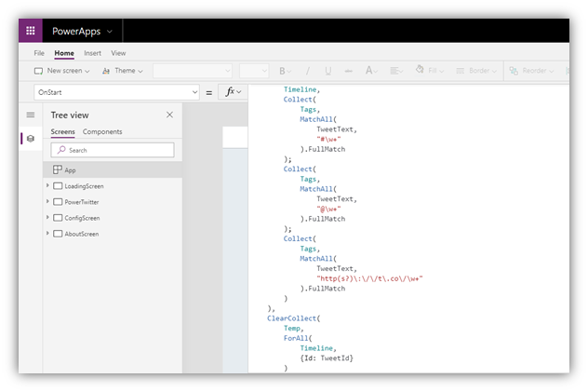Screen dimensions: 588x392
Task: Expand the PowerTwitter tree node
Action: tap(47, 202)
